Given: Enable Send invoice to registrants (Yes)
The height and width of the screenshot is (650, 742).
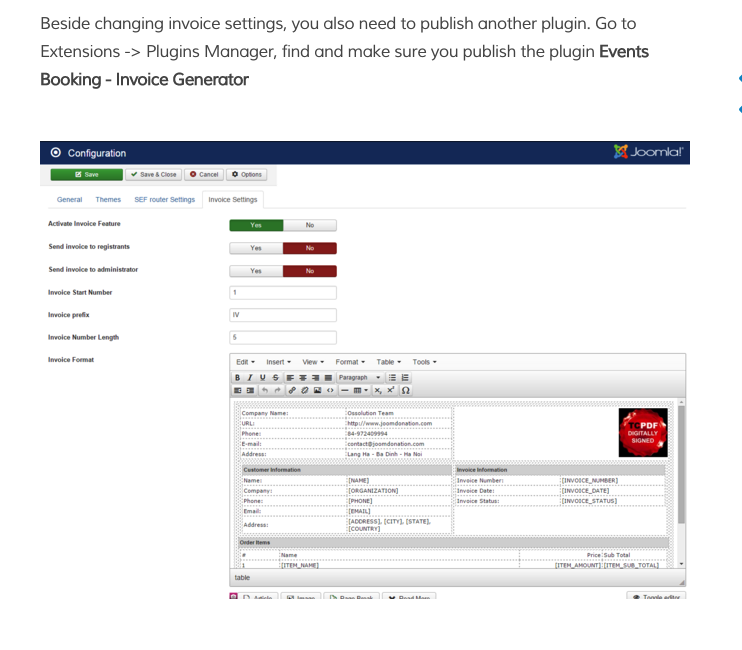Looking at the screenshot, I should pos(256,248).
